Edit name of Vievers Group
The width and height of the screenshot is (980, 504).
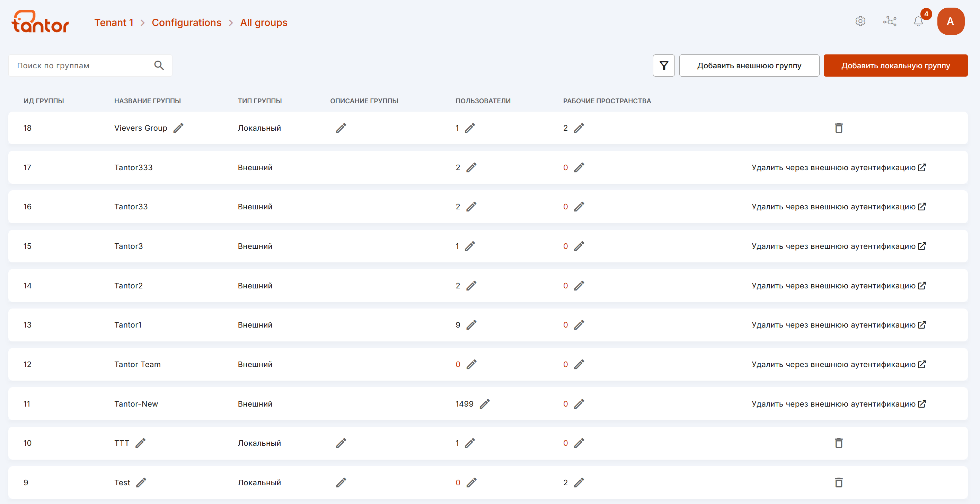point(178,128)
